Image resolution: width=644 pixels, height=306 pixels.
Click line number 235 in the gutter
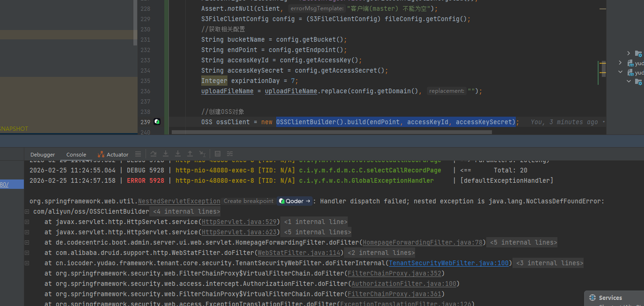click(x=145, y=81)
